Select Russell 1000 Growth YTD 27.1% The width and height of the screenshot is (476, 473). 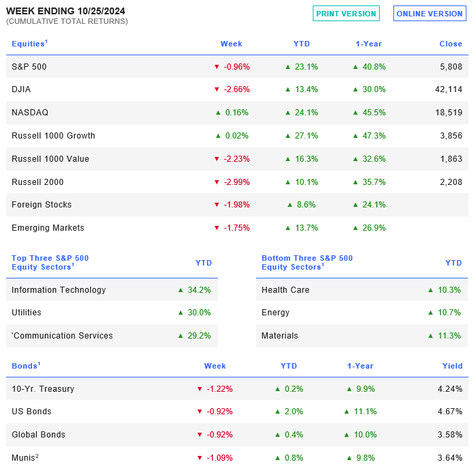[307, 136]
